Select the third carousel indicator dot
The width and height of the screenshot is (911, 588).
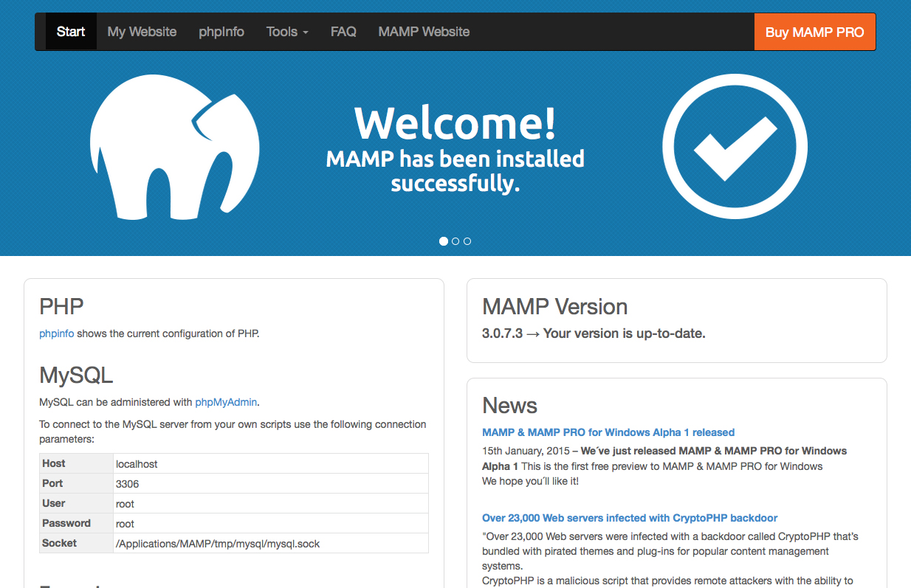[467, 241]
